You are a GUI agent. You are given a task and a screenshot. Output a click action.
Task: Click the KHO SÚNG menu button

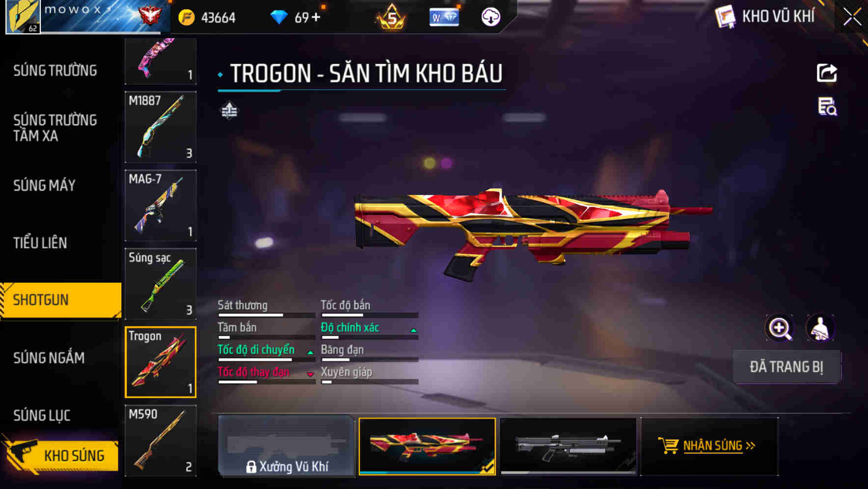(x=61, y=455)
